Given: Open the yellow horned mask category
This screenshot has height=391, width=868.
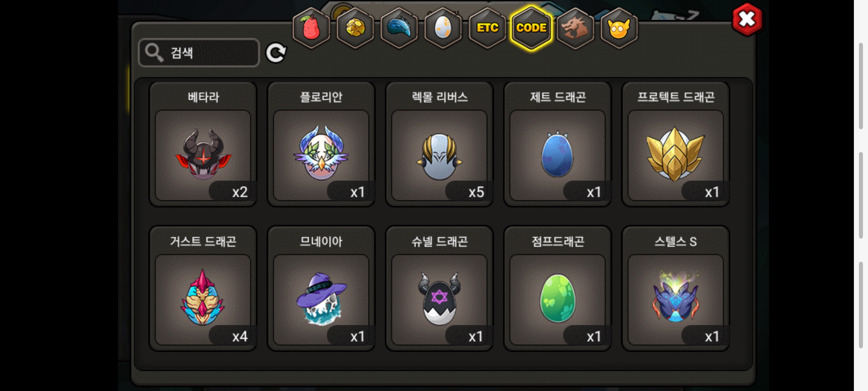Looking at the screenshot, I should click(619, 28).
